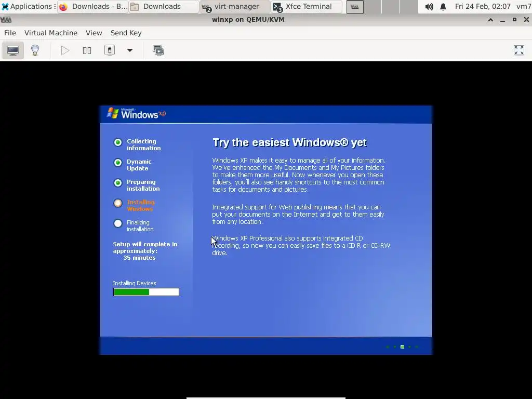Open the View menu
Viewport: 532px width, 399px height.
(x=94, y=33)
